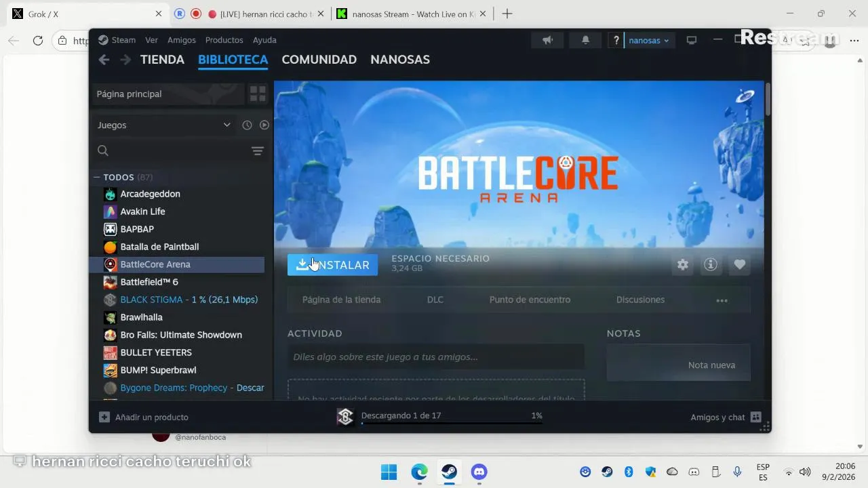Click Steam icon in the taskbar
Screen dimensions: 868x488
tap(449, 472)
